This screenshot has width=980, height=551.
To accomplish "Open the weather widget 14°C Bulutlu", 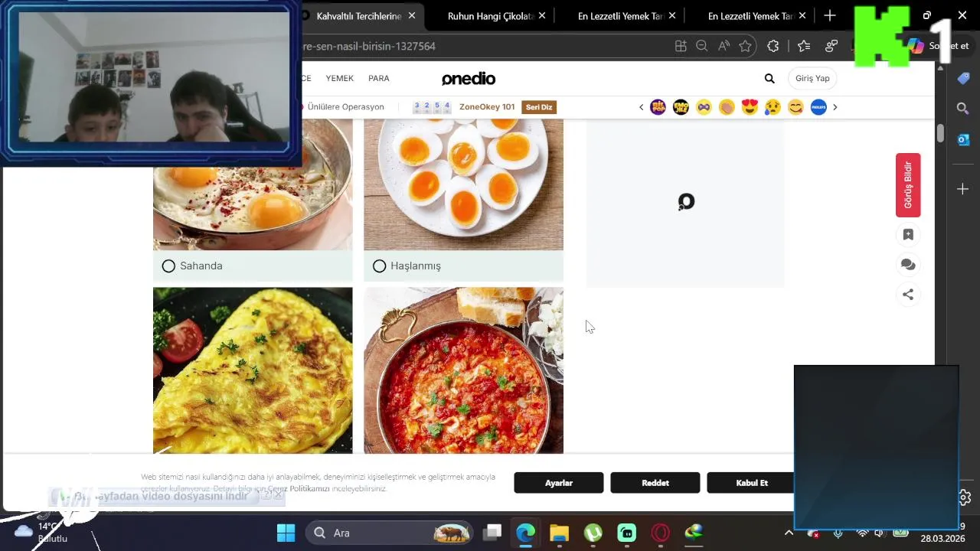I will coord(42,532).
